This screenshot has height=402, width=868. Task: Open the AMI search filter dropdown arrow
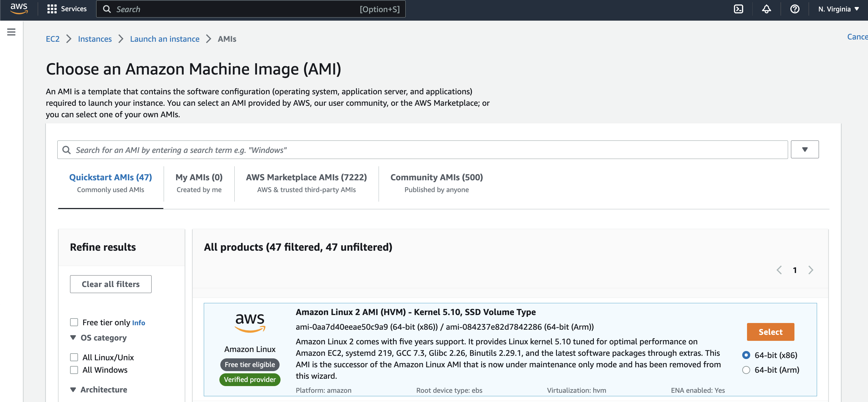[804, 149]
